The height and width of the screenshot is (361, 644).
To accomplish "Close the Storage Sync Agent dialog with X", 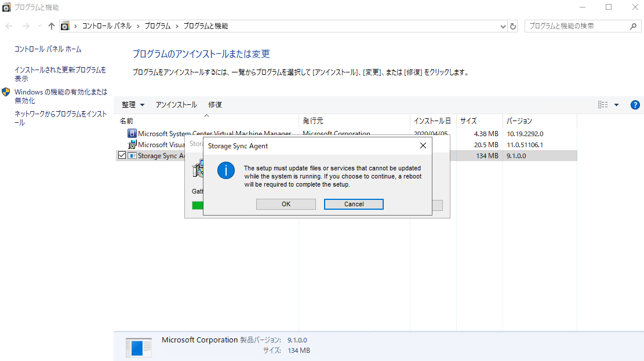I will click(x=423, y=146).
